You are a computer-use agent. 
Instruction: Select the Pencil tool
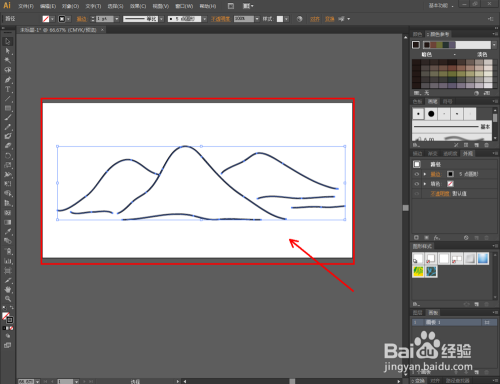tap(8, 127)
